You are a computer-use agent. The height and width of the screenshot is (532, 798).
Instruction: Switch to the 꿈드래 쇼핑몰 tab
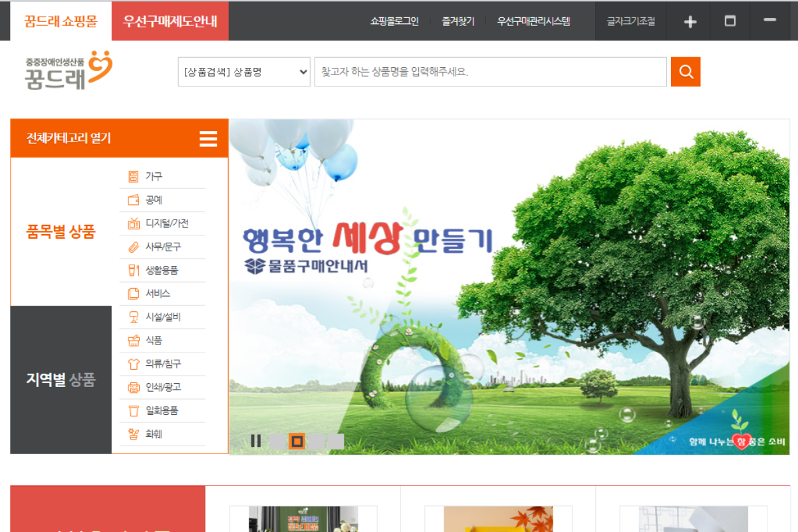[x=61, y=21]
